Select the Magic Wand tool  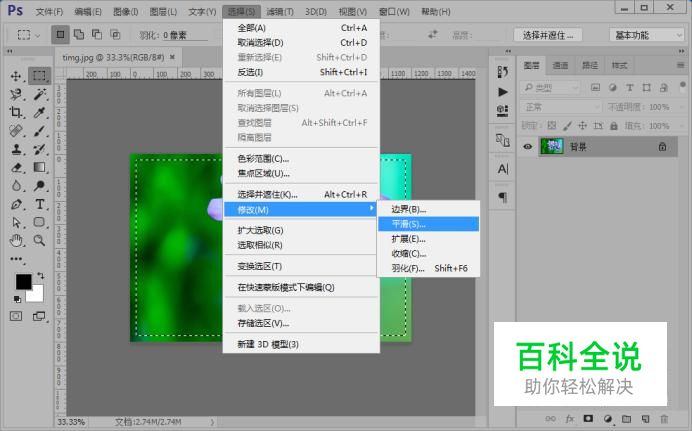(x=40, y=94)
